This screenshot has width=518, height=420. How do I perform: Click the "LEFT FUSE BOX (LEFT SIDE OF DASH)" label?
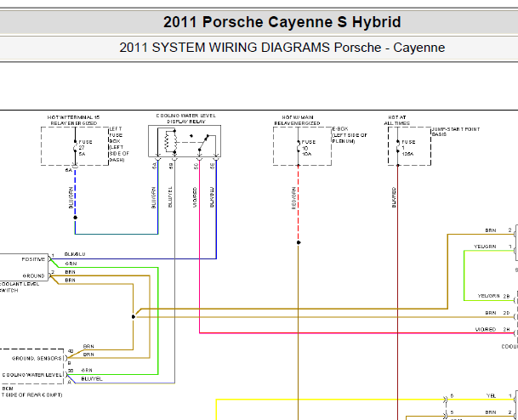click(x=119, y=145)
